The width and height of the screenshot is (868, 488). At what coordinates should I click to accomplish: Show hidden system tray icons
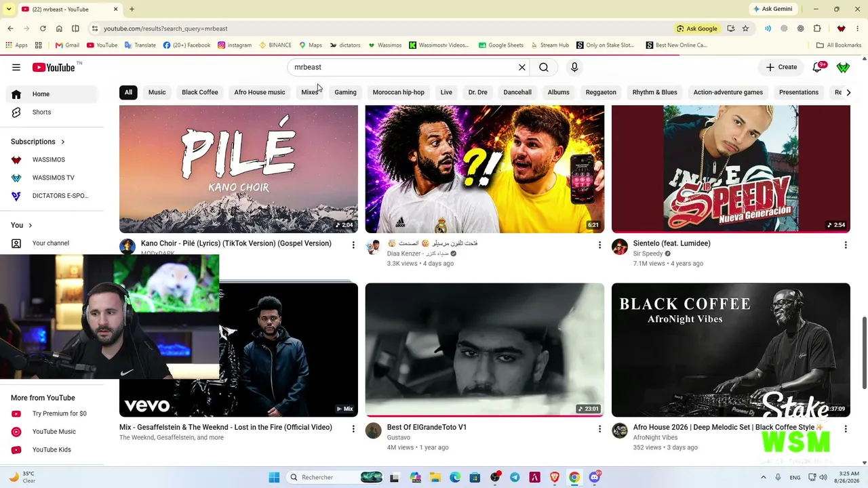[763, 477]
